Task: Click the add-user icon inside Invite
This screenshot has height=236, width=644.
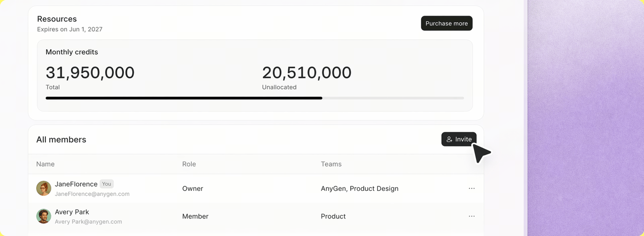Action: tap(449, 139)
